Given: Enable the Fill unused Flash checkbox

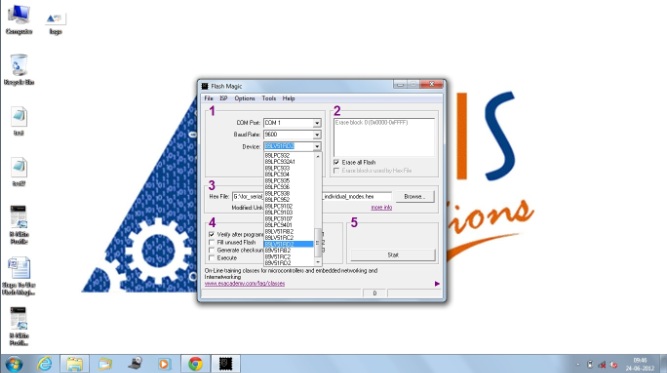Looking at the screenshot, I should [211, 242].
